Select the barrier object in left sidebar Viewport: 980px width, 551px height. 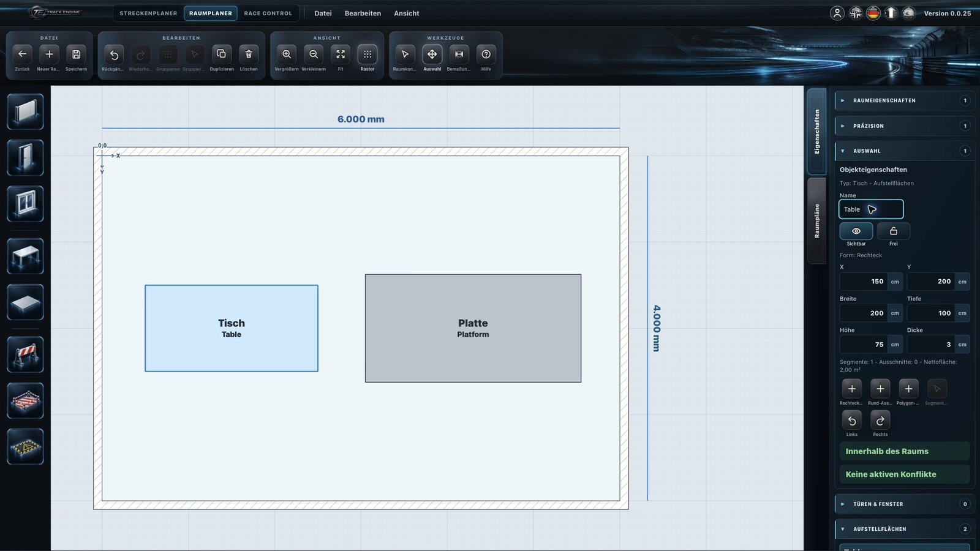click(x=25, y=354)
